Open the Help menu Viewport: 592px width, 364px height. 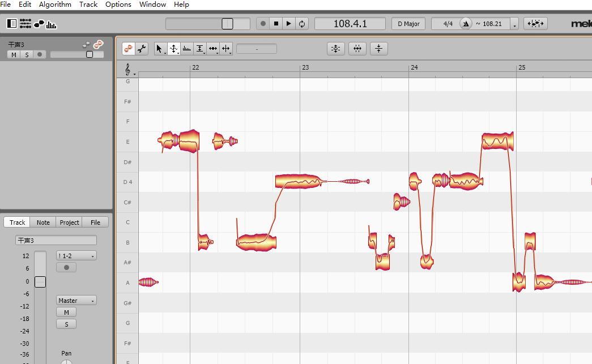pos(181,5)
